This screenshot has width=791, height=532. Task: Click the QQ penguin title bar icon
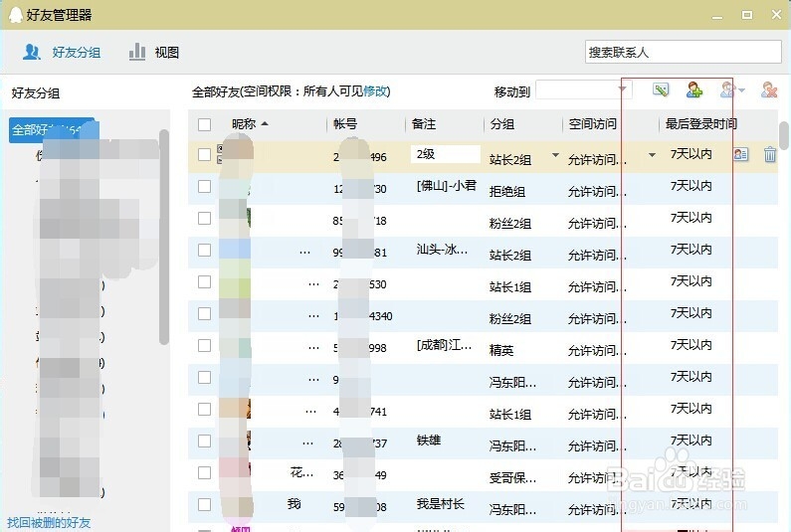(16, 15)
